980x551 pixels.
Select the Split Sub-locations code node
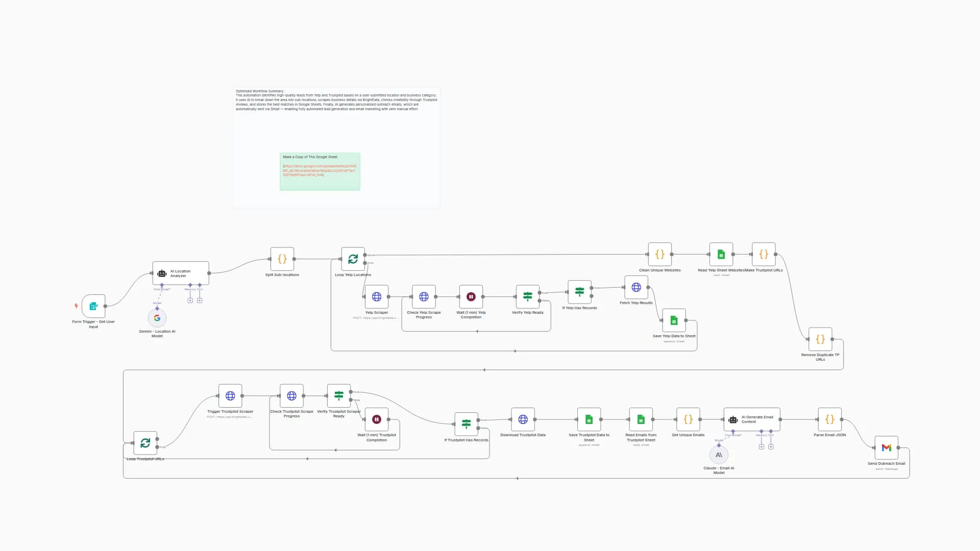tap(282, 259)
